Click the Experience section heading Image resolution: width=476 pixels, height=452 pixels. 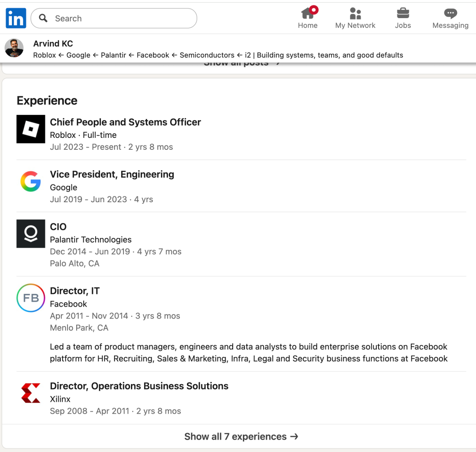click(47, 100)
